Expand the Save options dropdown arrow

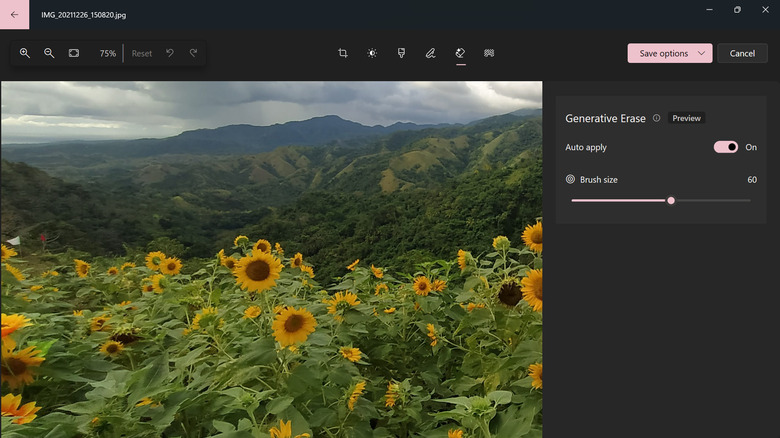701,53
